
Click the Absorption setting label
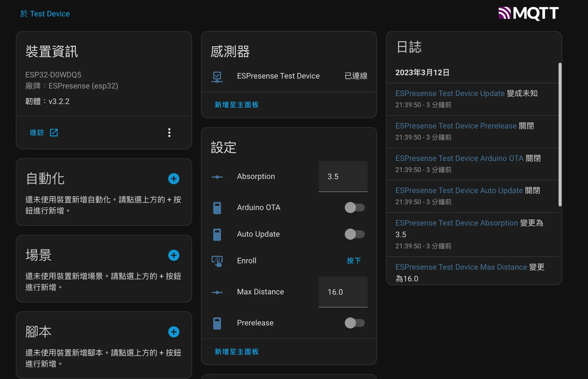(256, 176)
